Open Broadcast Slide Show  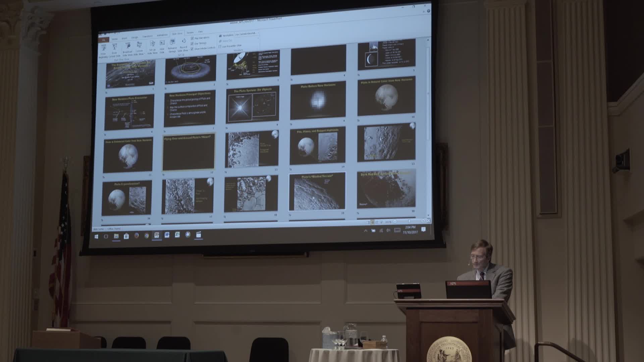(128, 50)
